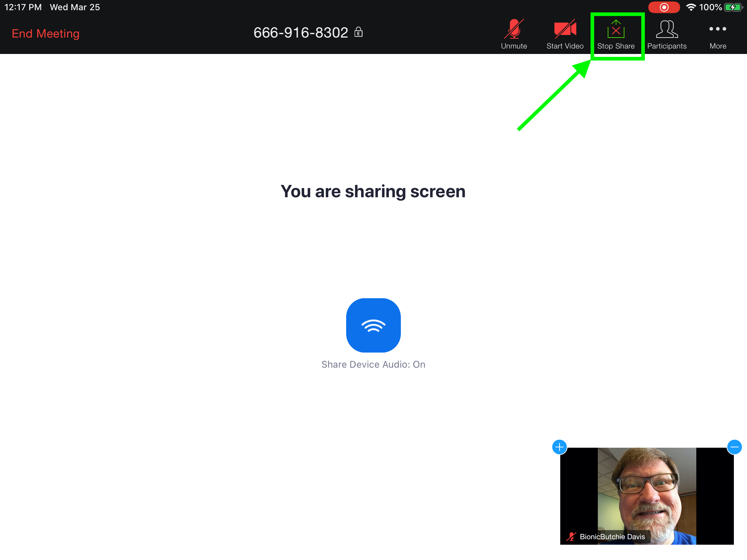
Task: Unmute the microphone
Action: (514, 34)
